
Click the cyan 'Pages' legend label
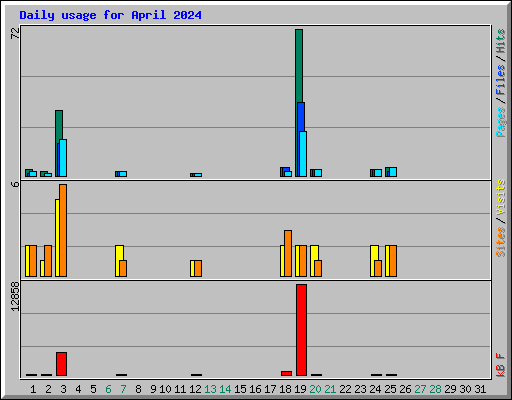click(501, 122)
